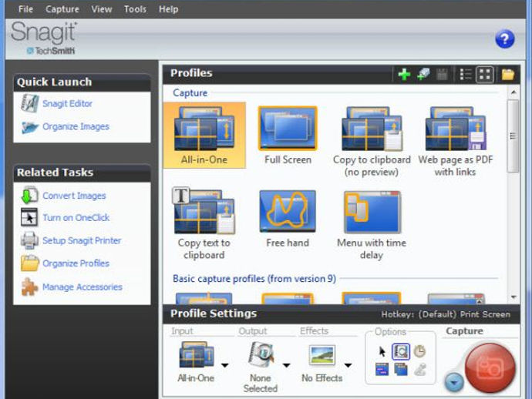Click the All-in-One input icon in Profile Settings

(x=197, y=354)
